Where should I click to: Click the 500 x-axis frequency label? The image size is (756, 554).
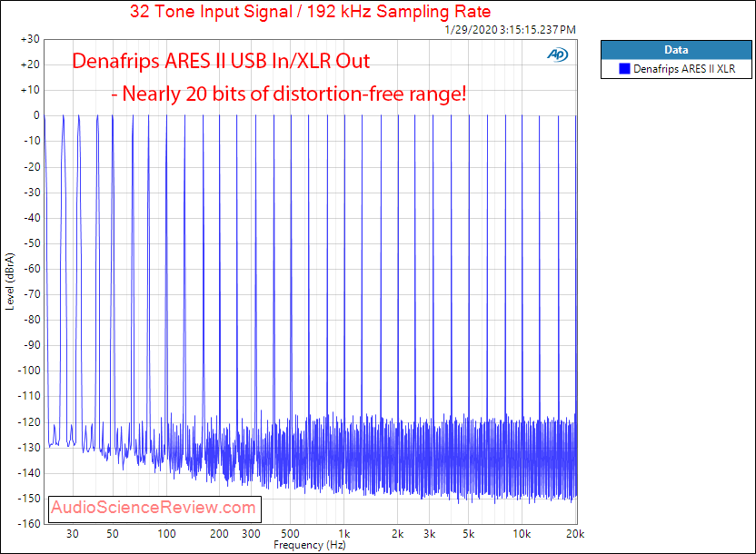tap(290, 534)
